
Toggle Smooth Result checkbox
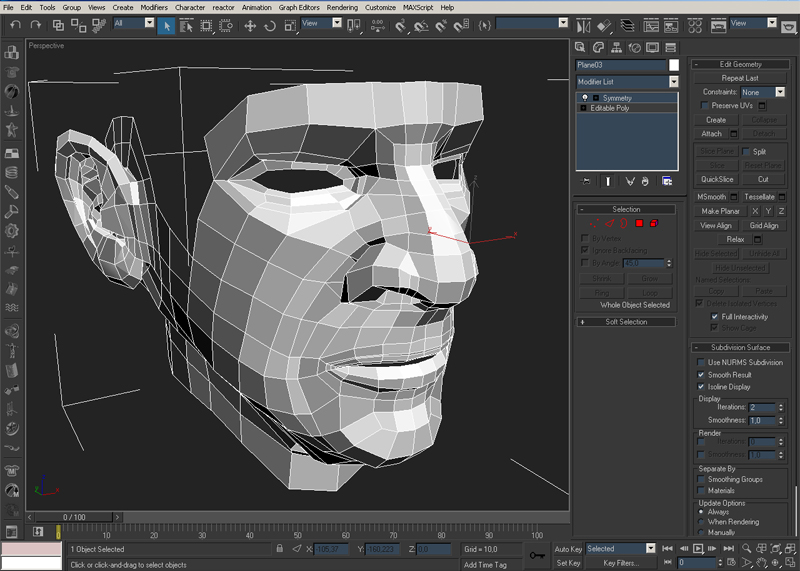pos(701,375)
